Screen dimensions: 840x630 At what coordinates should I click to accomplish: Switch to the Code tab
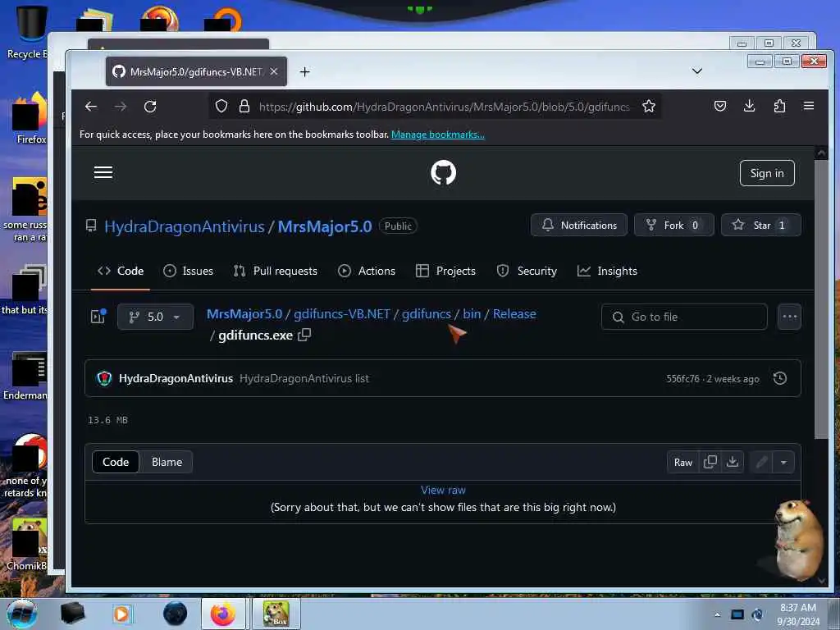tap(121, 271)
